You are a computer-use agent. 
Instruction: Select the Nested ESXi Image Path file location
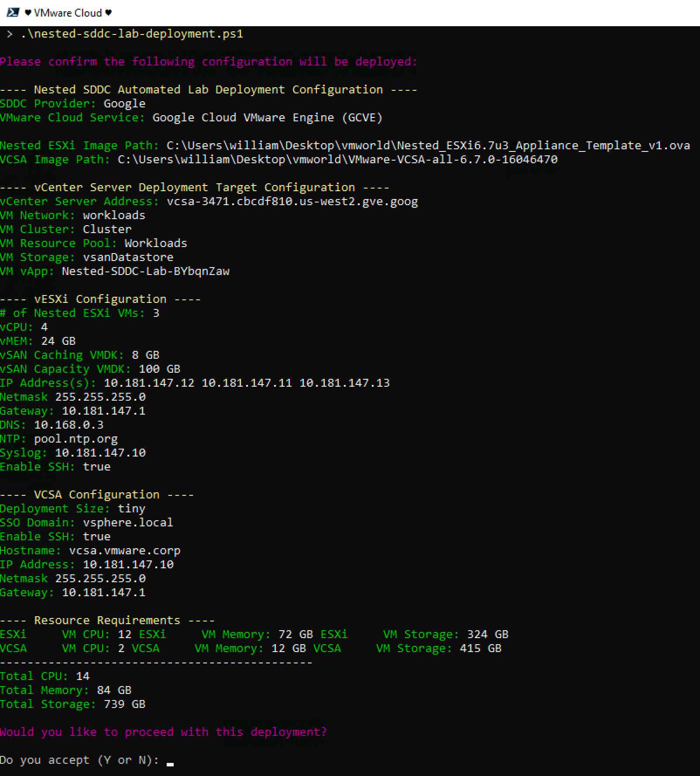coord(425,145)
